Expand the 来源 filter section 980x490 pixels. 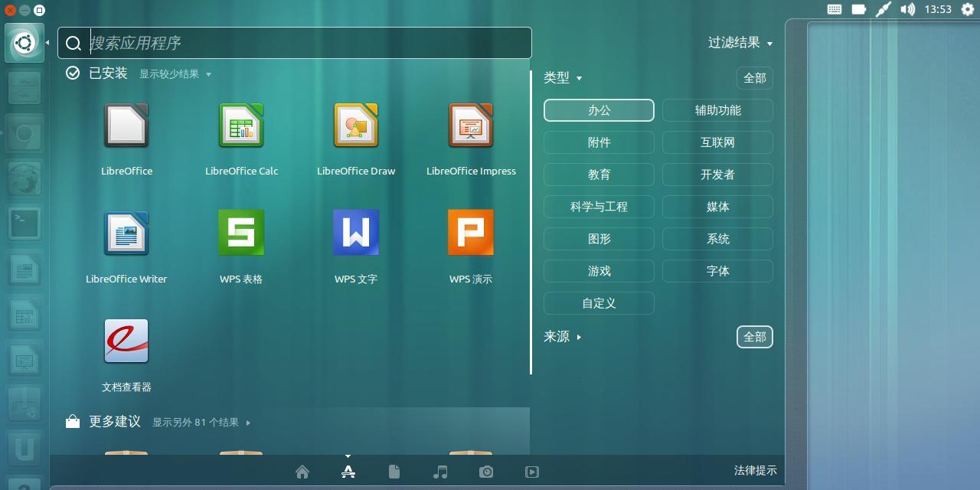coord(563,337)
